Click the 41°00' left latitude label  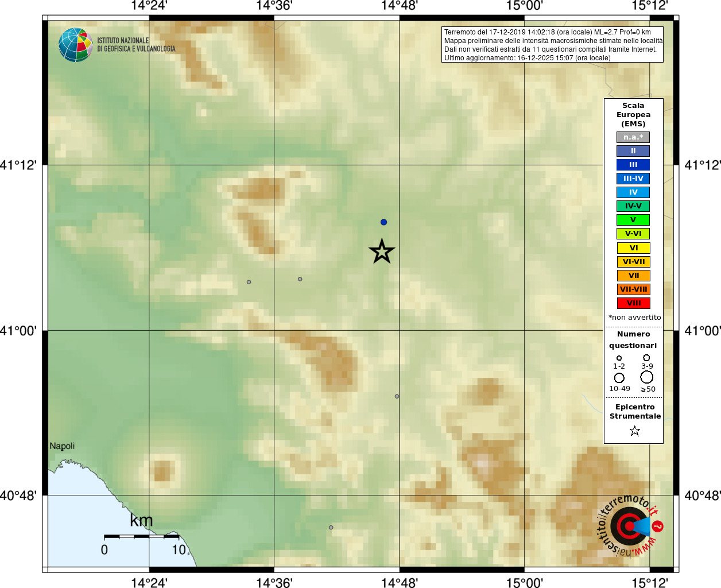18,331
